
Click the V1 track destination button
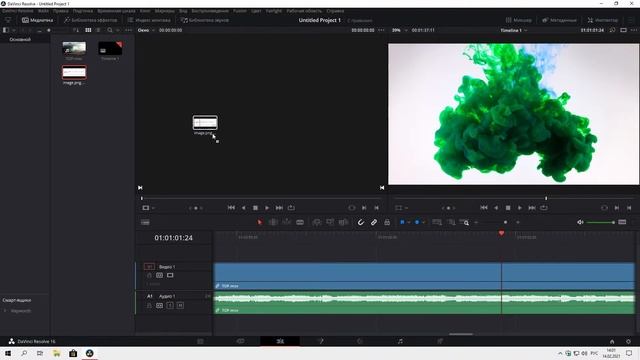coord(149,267)
